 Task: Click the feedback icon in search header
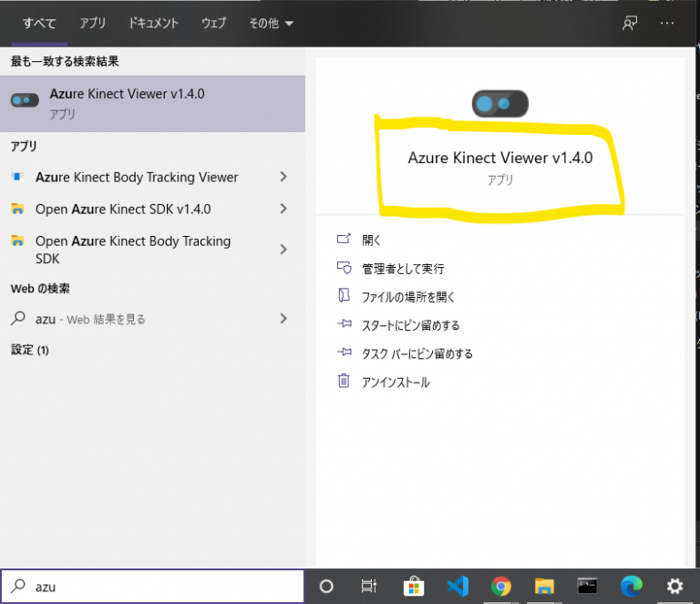[x=630, y=23]
